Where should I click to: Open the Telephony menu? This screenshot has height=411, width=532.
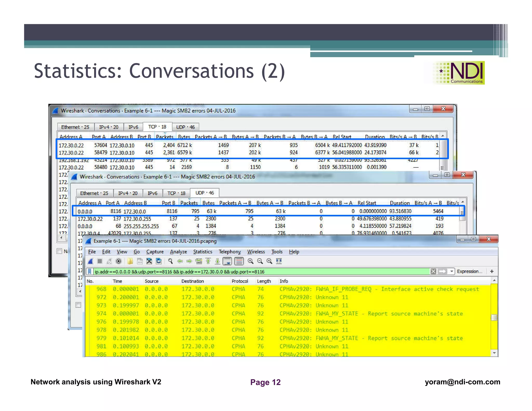coord(230,252)
